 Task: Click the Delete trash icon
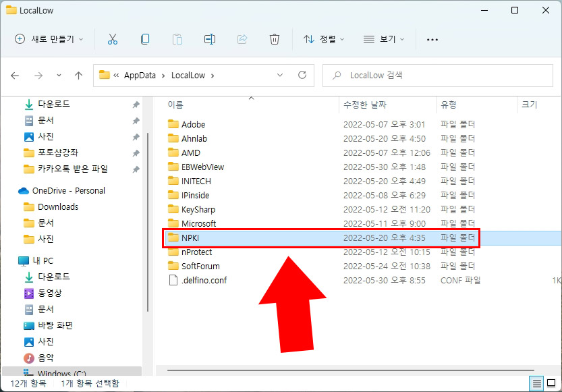(275, 39)
